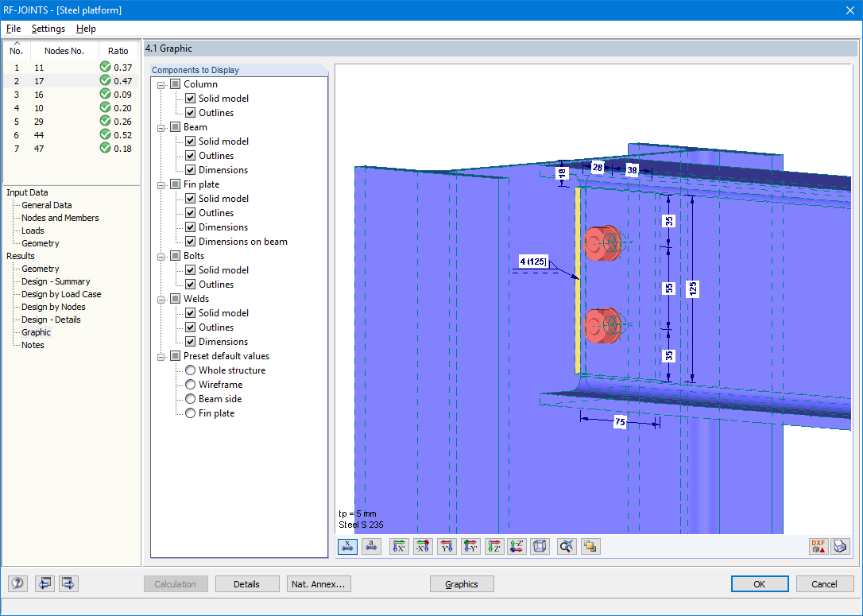Collapse the Bolts tree node

click(x=161, y=257)
